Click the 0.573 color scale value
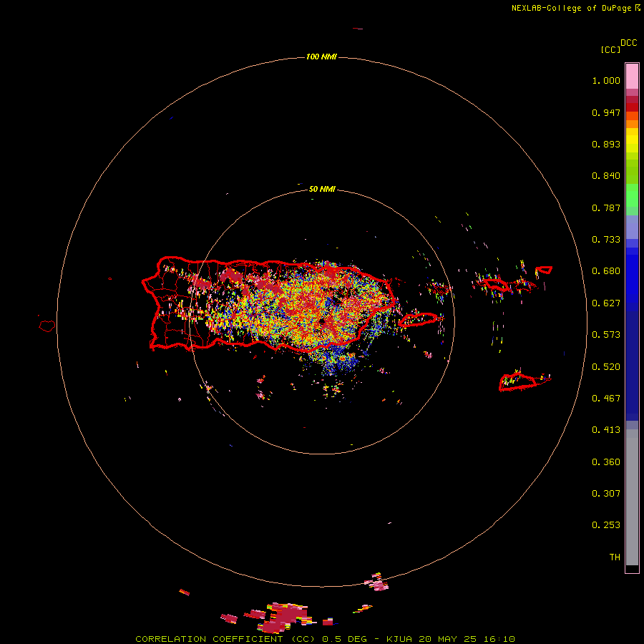 click(606, 335)
